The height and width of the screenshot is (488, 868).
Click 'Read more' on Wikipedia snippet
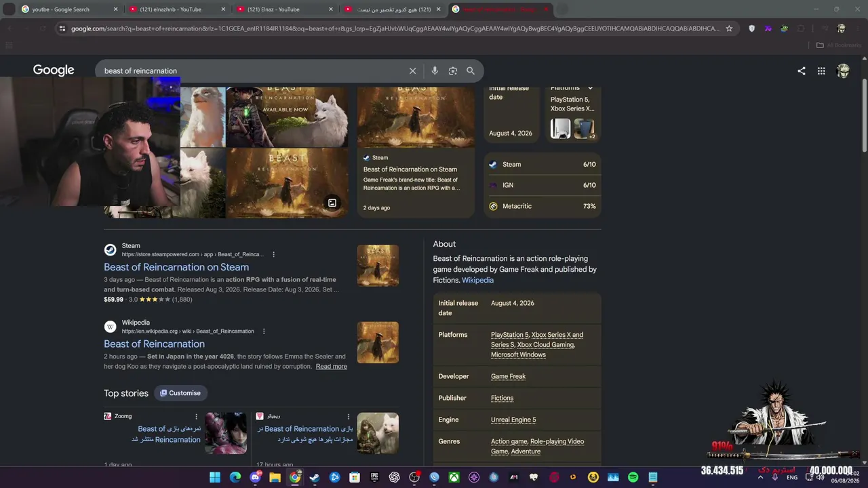pos(331,367)
